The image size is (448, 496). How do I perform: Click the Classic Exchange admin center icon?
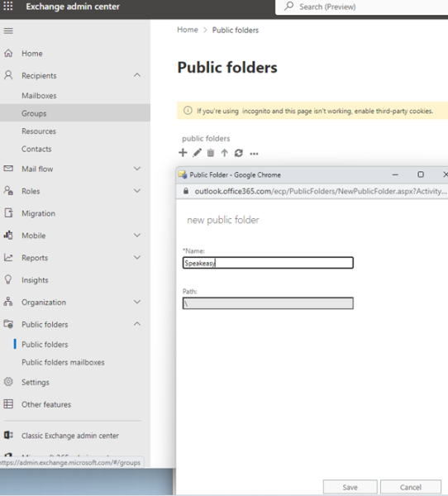8,436
